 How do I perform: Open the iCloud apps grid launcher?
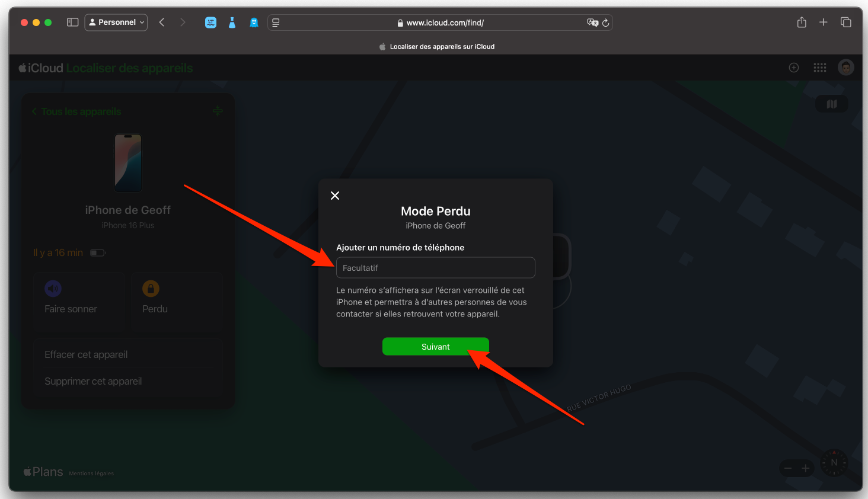[820, 68]
